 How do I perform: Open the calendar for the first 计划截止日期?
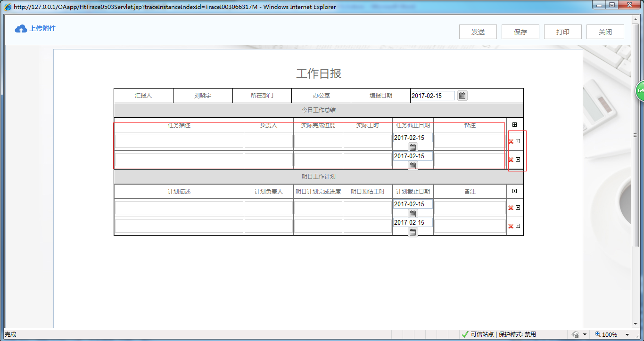413,213
